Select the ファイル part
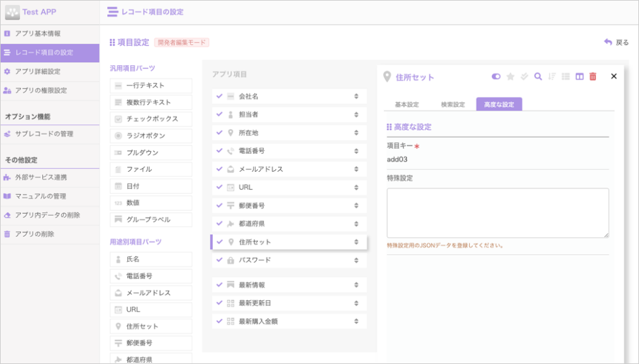Screen dimensions: 639x364 point(151,169)
